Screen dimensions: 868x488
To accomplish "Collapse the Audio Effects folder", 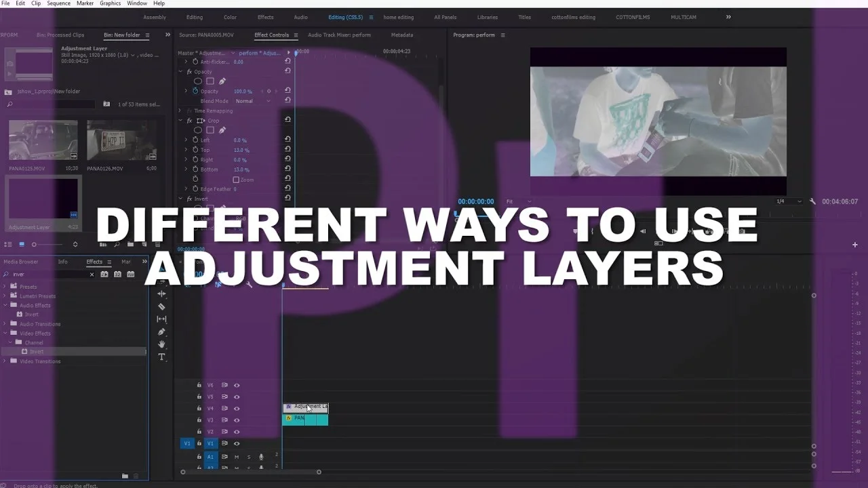I will coord(5,305).
